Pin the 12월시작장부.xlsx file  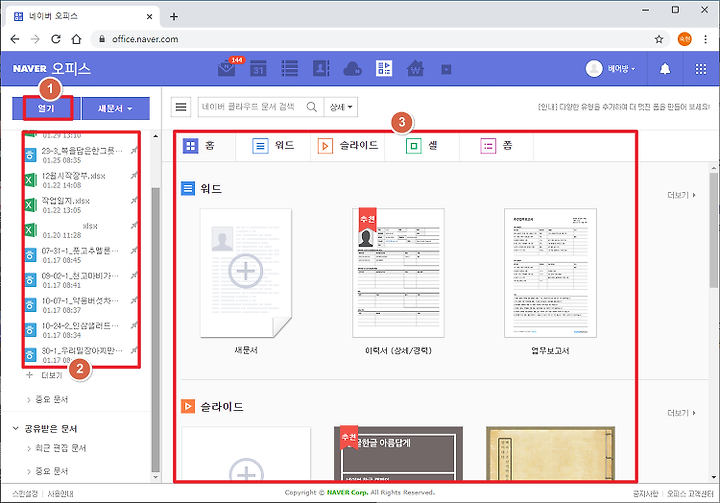click(x=134, y=175)
